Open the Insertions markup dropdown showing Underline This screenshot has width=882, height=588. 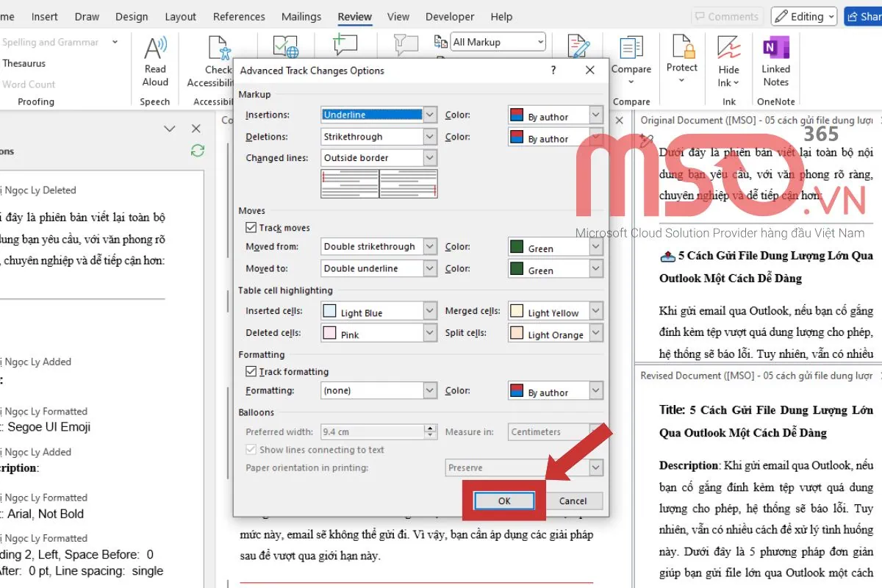point(429,115)
